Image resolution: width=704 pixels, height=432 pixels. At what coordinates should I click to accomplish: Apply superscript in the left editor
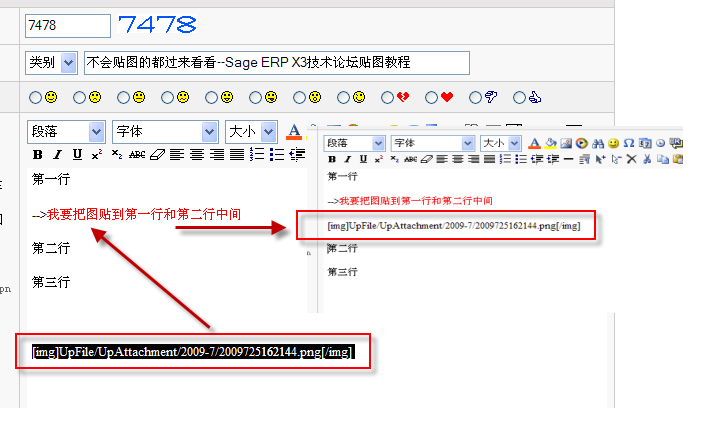[96, 155]
